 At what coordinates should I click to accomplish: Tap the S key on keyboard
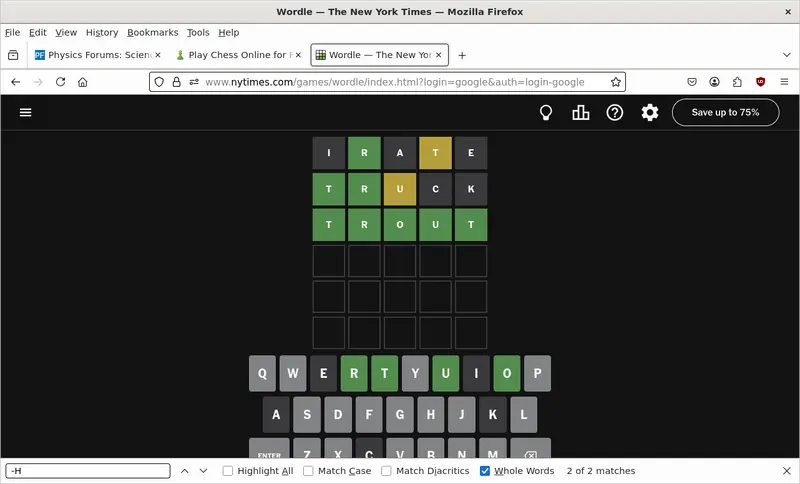point(307,415)
